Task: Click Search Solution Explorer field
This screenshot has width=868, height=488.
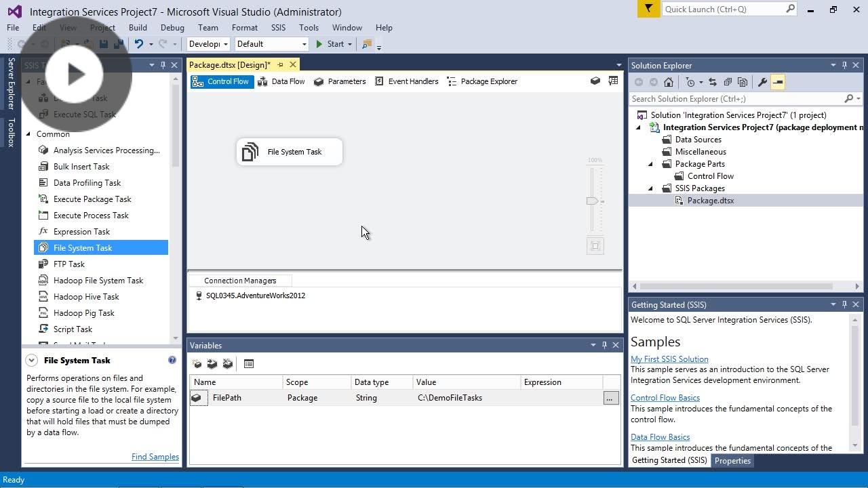Action: [x=737, y=99]
